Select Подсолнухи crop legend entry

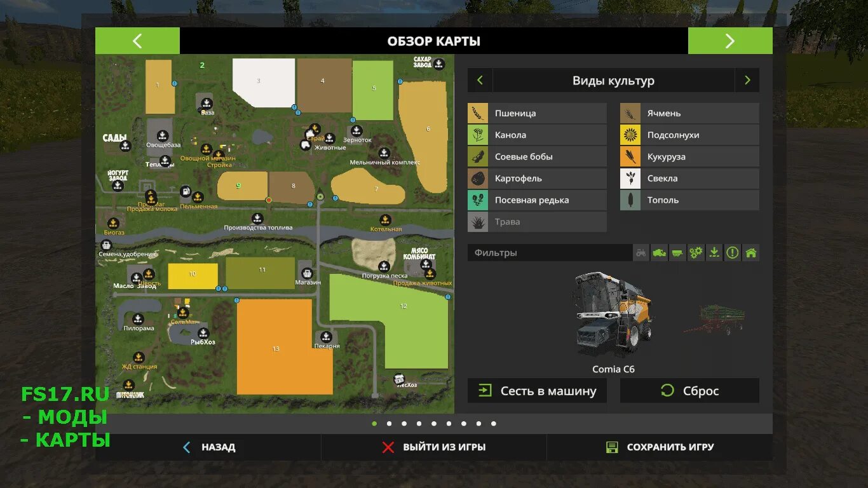689,135
